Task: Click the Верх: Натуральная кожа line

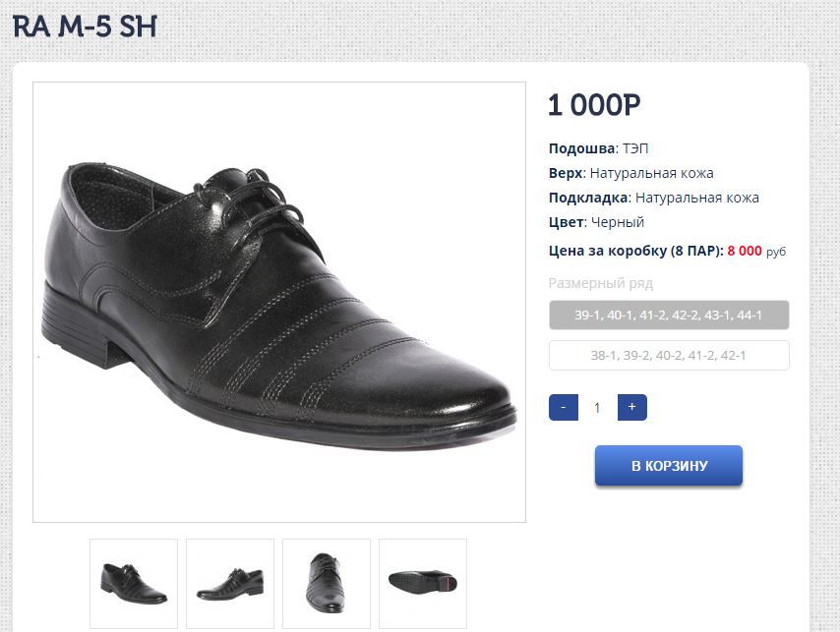Action: point(630,173)
